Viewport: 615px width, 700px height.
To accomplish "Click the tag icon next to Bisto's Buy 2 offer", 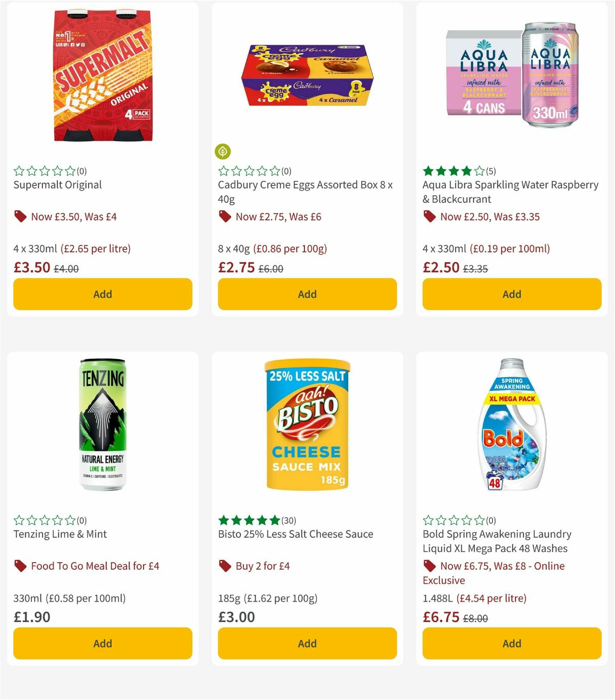I will pyautogui.click(x=224, y=566).
